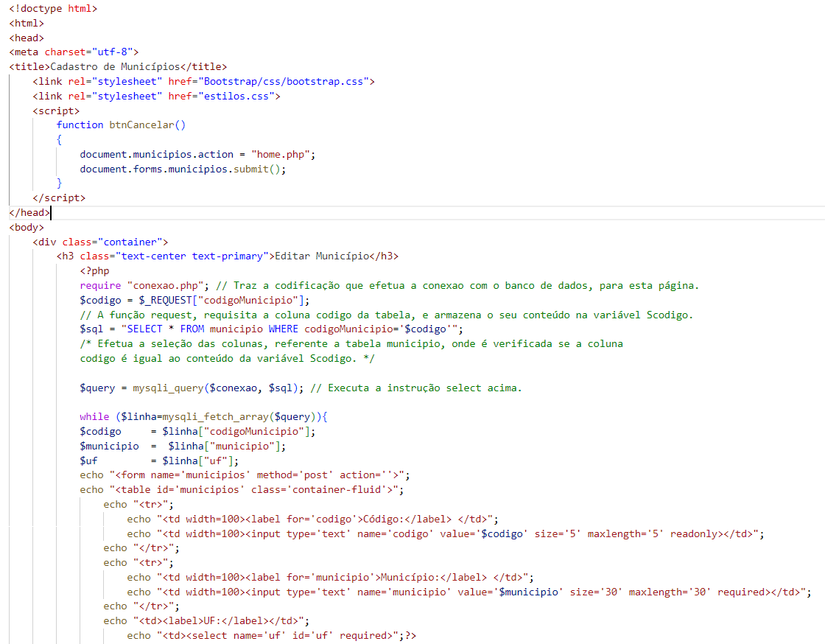Click the doctype html declaration line

click(x=53, y=8)
